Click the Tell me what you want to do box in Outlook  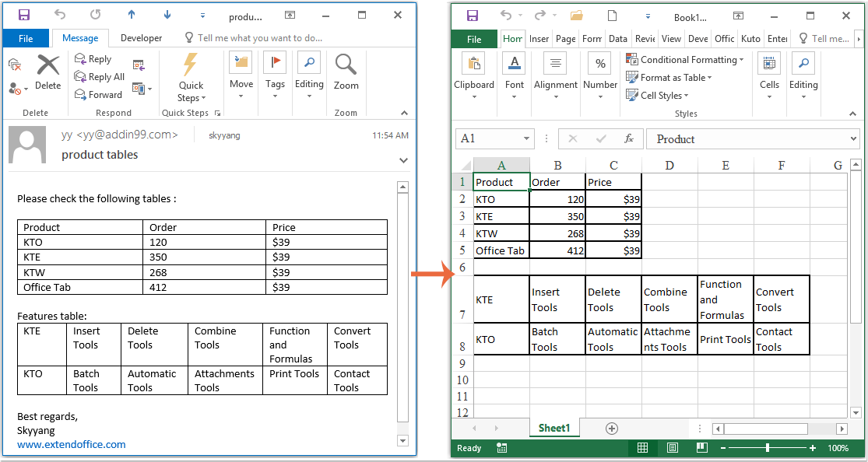[x=254, y=38]
